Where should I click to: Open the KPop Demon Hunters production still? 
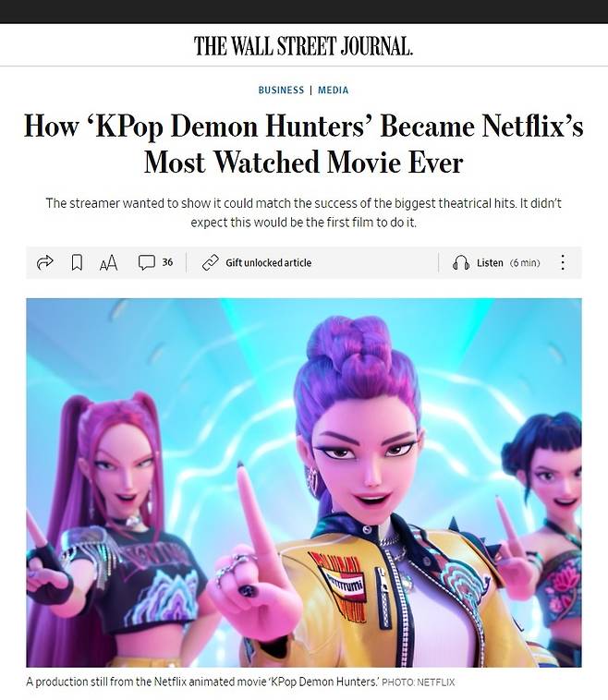(304, 483)
